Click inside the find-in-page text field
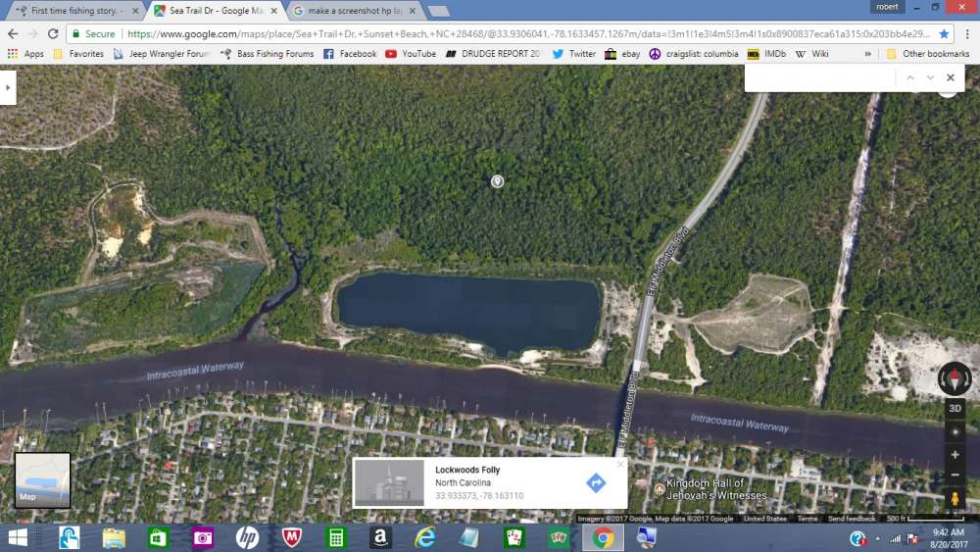980x552 pixels. coord(820,77)
